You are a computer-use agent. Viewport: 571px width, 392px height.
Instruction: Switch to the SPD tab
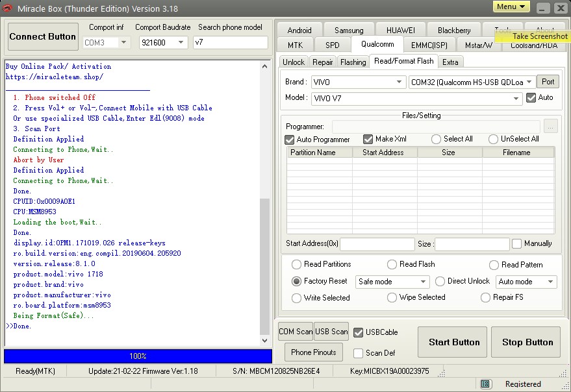coord(333,45)
